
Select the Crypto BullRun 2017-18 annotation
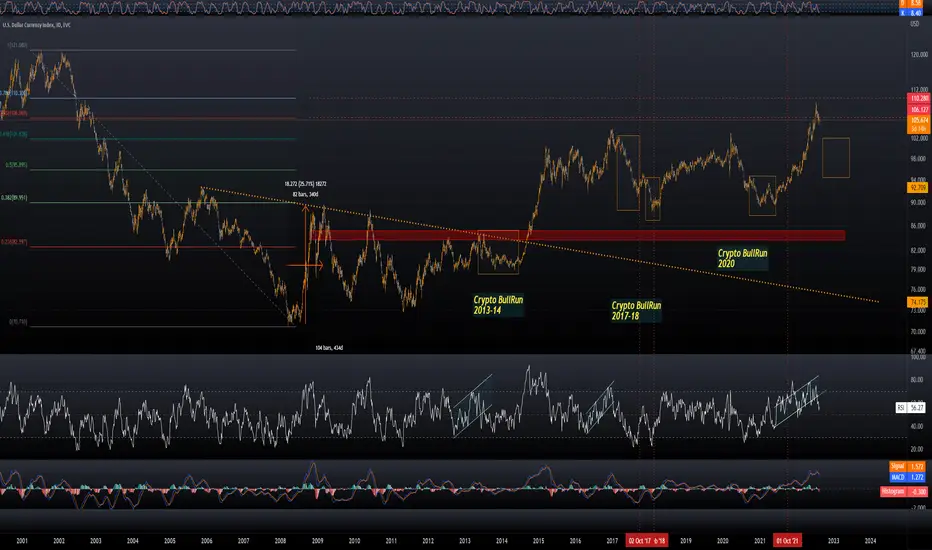tap(636, 310)
